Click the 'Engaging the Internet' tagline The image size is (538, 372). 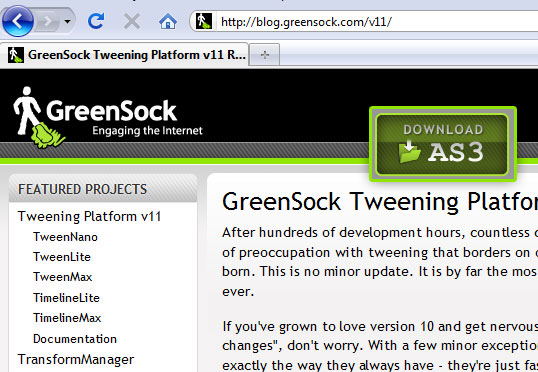click(148, 130)
